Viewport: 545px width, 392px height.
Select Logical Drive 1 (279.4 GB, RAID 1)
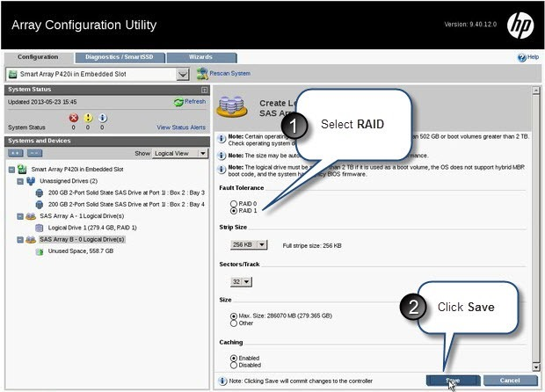(x=92, y=228)
